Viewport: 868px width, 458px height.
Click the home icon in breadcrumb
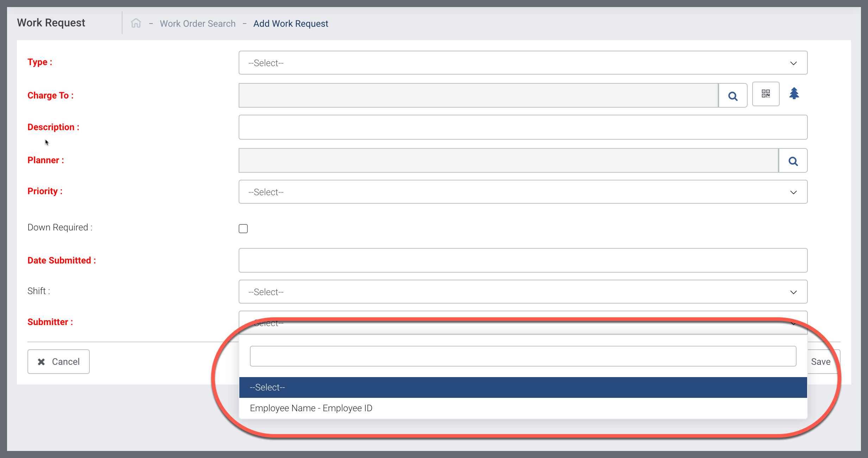[x=136, y=23]
